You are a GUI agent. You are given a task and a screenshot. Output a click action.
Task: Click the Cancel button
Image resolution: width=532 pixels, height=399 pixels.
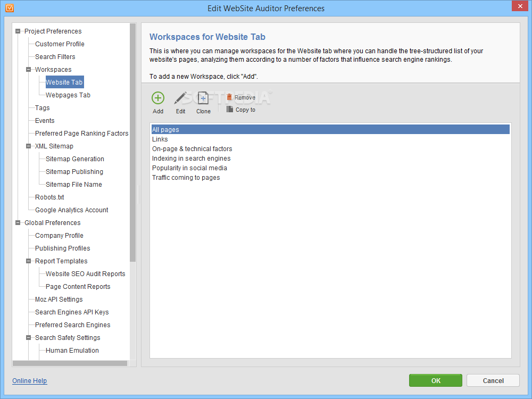493,380
